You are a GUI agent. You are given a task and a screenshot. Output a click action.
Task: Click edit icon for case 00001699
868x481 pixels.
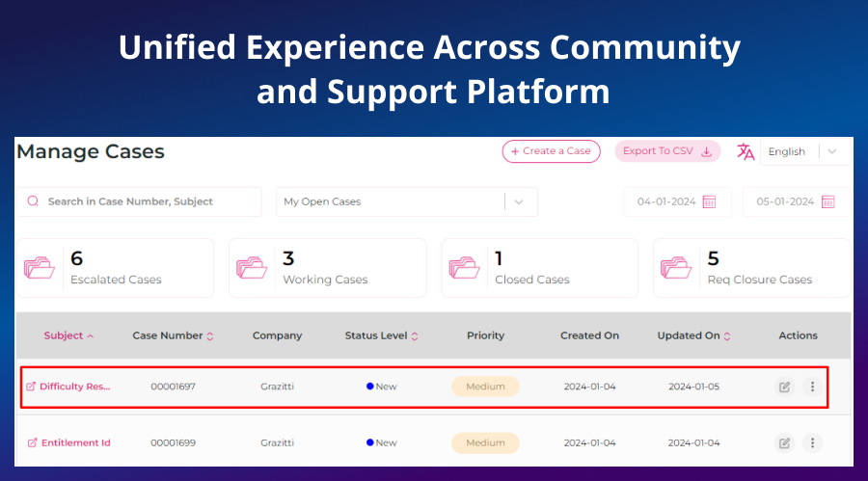click(x=784, y=442)
